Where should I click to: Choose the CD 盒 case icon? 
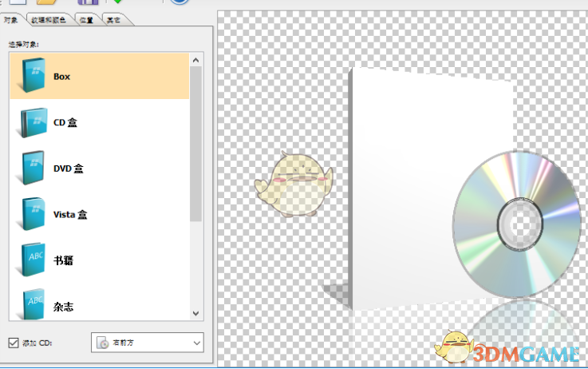(x=34, y=123)
